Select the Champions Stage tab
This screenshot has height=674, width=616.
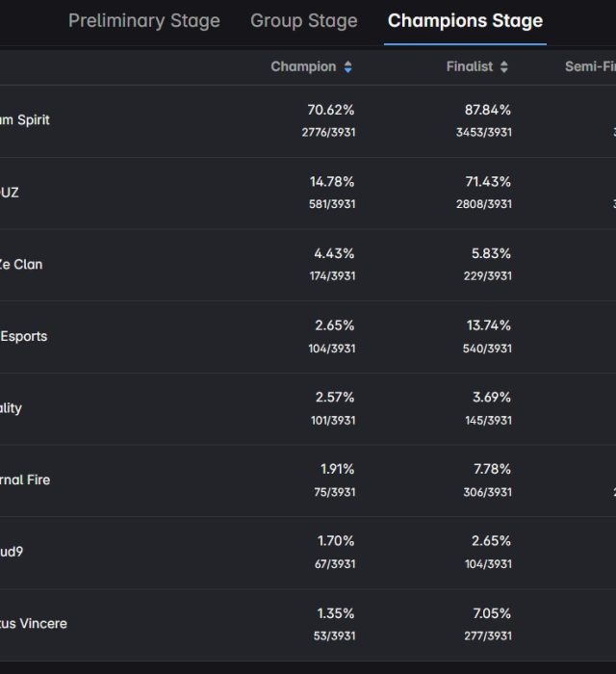[x=465, y=21]
